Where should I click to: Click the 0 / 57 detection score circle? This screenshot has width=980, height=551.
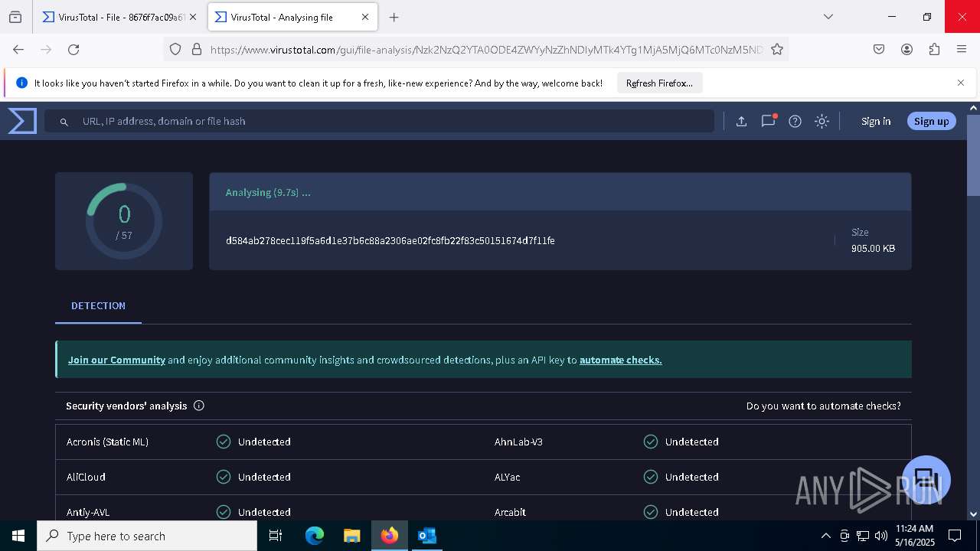[x=124, y=221]
